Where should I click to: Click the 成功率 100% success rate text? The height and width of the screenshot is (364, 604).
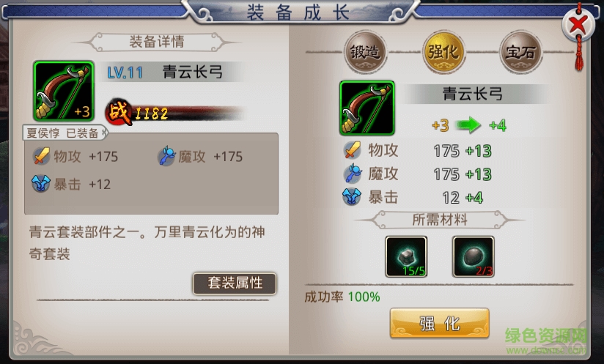[x=342, y=297]
